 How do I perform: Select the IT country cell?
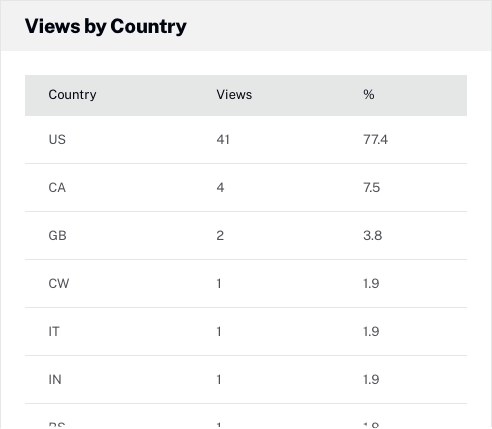(x=54, y=332)
